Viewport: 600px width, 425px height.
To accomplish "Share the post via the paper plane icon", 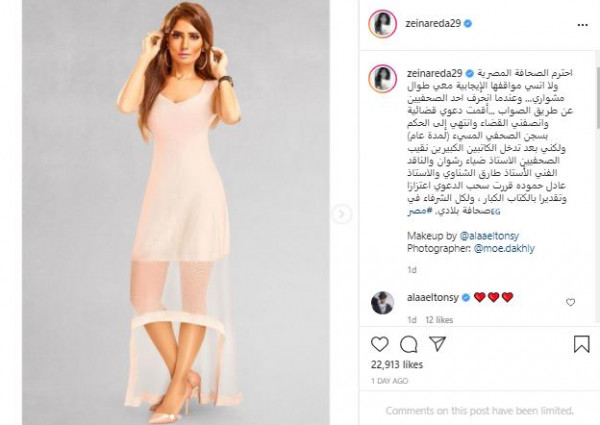I will coord(437,344).
